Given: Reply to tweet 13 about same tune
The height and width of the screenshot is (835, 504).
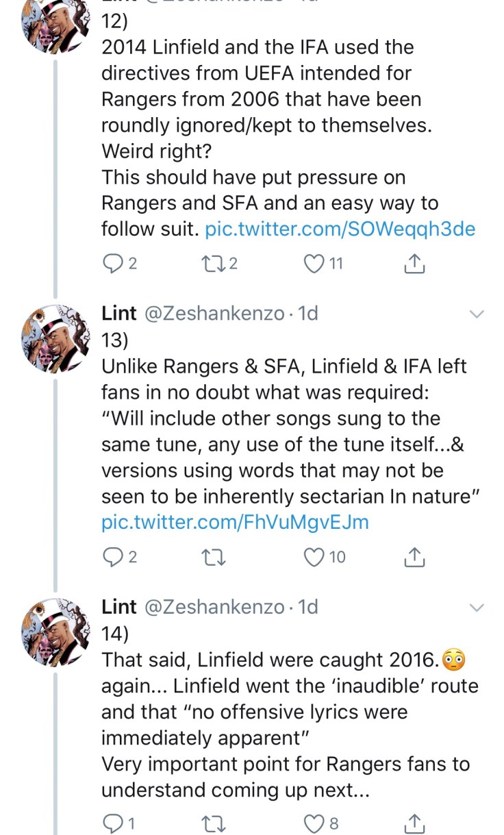Looking at the screenshot, I should (x=112, y=558).
